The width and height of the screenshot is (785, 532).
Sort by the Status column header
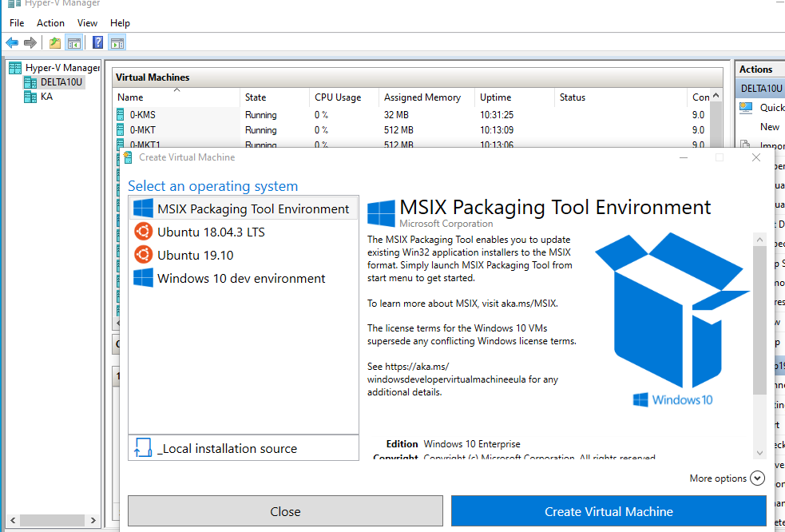click(621, 97)
